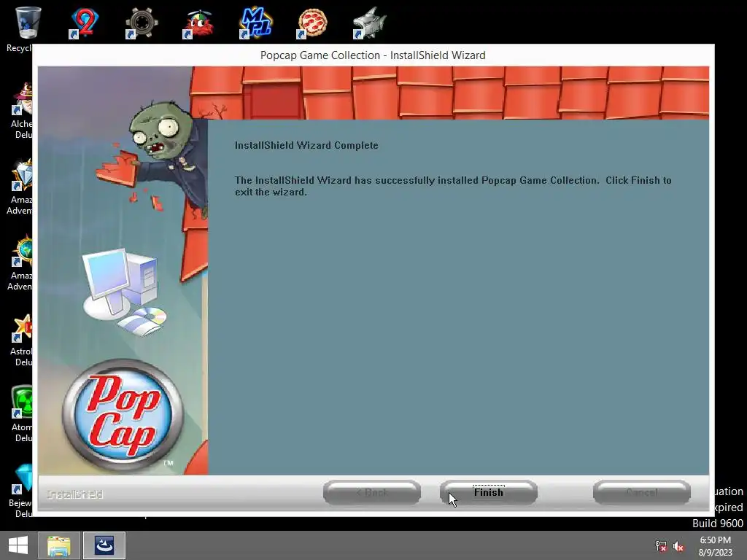The image size is (747, 560).
Task: Click the InstallShield installer taskbar icon
Action: tap(104, 545)
